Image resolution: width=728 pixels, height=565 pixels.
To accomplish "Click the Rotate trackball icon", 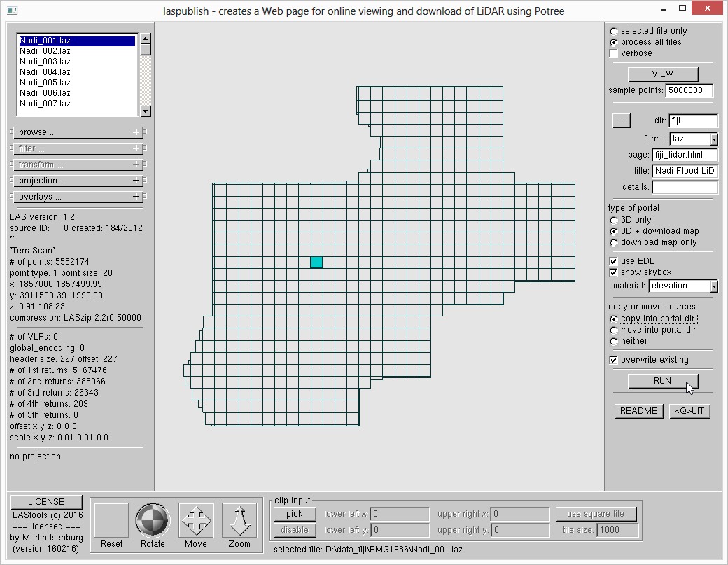I will pyautogui.click(x=153, y=521).
